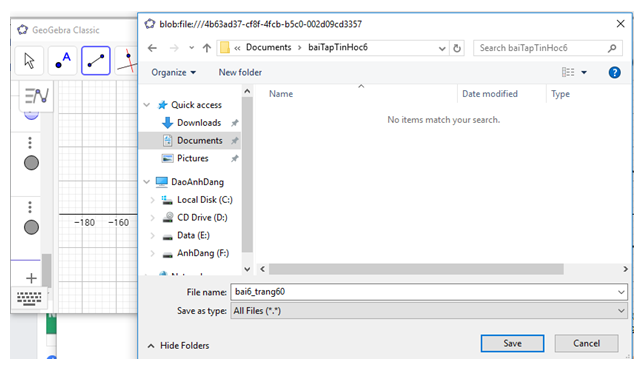Click the Cancel button
Screen dimensions: 639x392
pyautogui.click(x=586, y=344)
